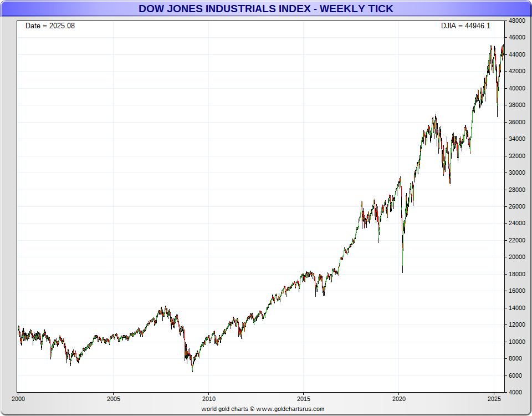Click the 26000 y-axis label
The height and width of the screenshot is (416, 532).
(x=517, y=206)
